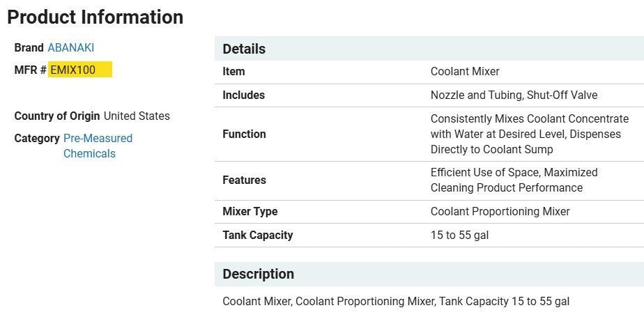Image resolution: width=644 pixels, height=317 pixels.
Task: Click the United States country of origin text
Action: [137, 116]
